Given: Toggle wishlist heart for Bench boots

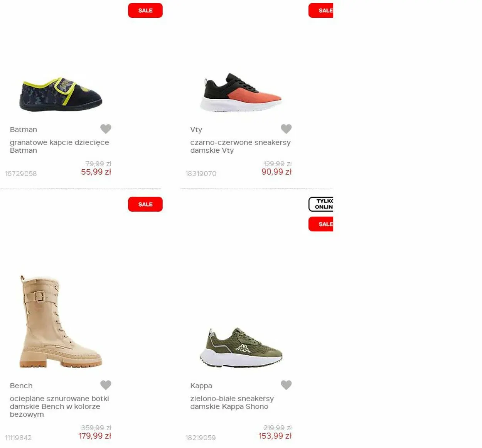Looking at the screenshot, I should pos(106,385).
